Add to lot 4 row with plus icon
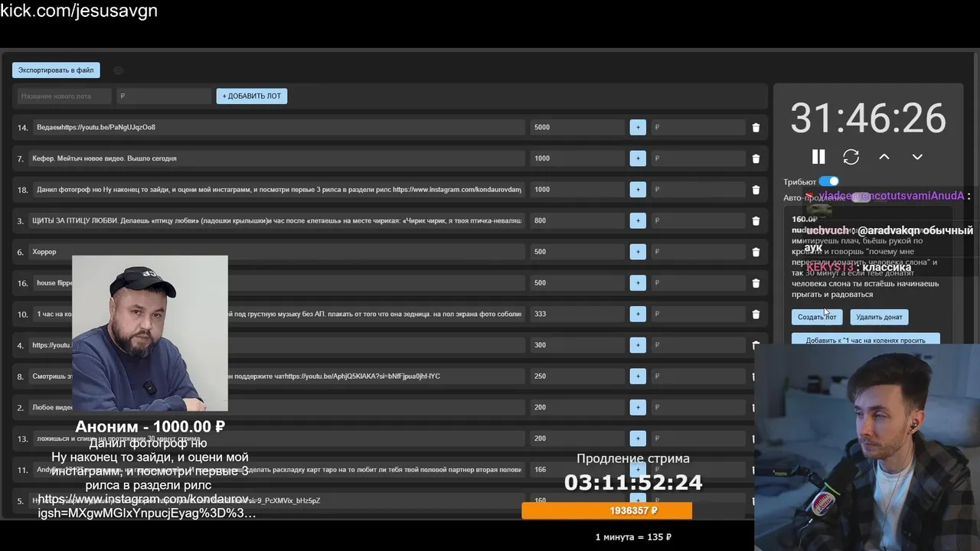 (638, 345)
